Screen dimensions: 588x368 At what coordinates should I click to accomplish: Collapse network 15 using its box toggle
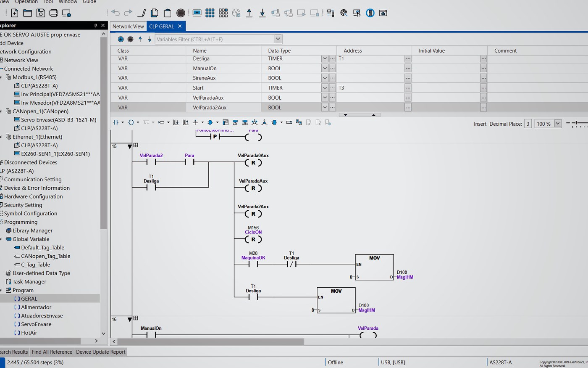pyautogui.click(x=136, y=146)
